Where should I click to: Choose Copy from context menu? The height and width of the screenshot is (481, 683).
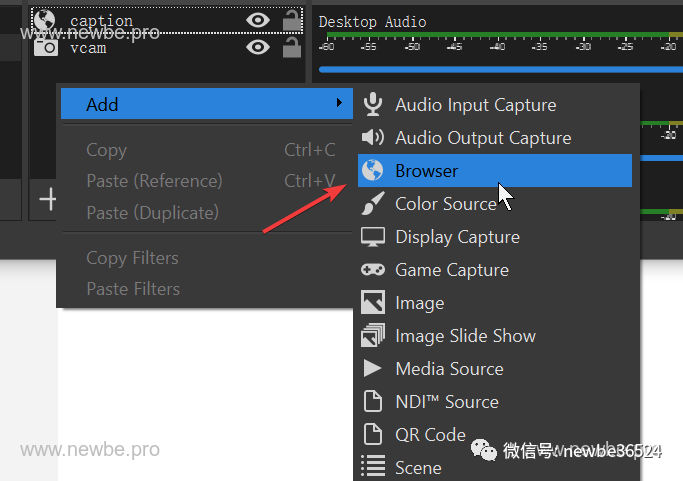point(207,150)
